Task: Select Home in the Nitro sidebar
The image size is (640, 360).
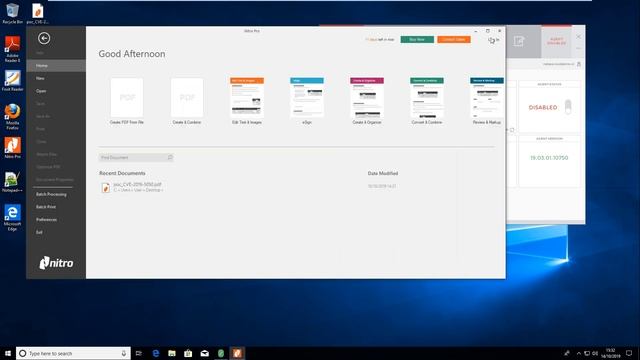Action: tap(56, 66)
